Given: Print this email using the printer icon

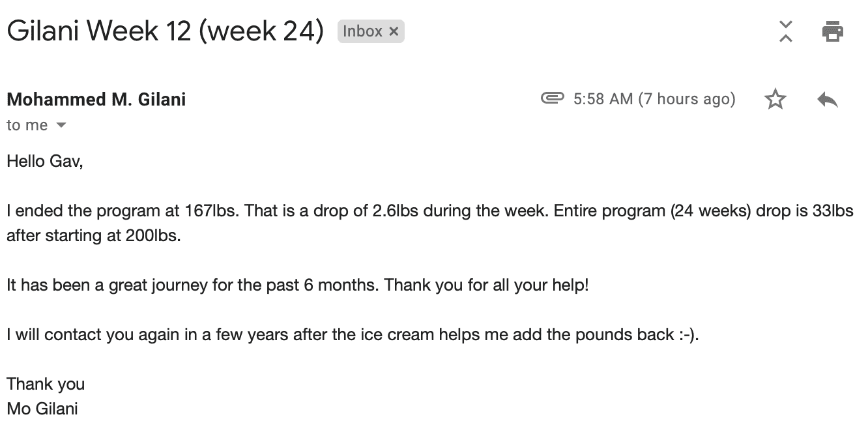Looking at the screenshot, I should point(832,31).
